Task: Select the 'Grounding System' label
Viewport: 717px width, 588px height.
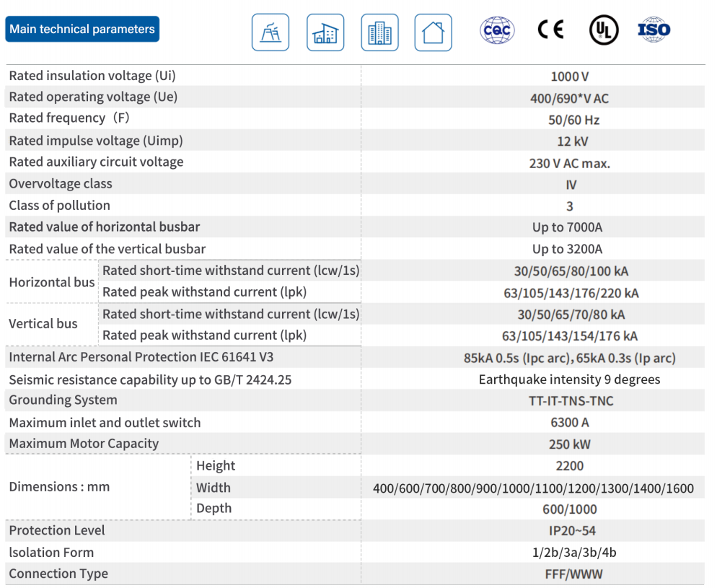Action: (x=63, y=400)
